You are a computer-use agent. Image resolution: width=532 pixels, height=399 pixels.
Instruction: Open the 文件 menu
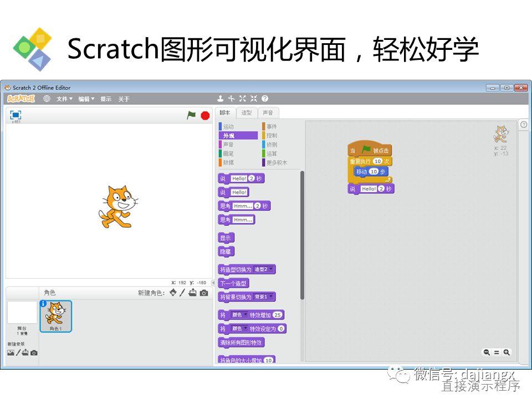point(64,99)
